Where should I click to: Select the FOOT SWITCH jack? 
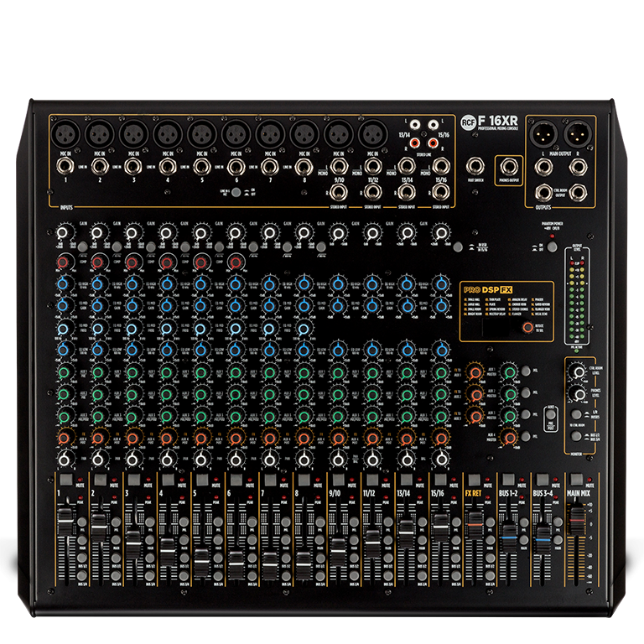click(475, 167)
